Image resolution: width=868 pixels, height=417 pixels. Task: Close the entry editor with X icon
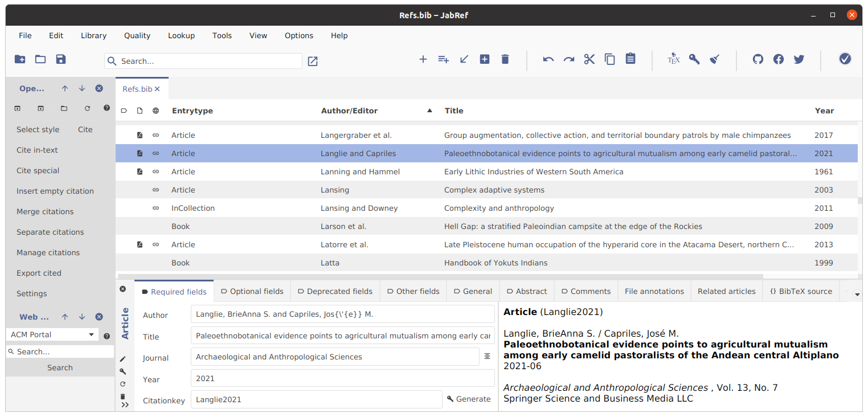tap(122, 289)
